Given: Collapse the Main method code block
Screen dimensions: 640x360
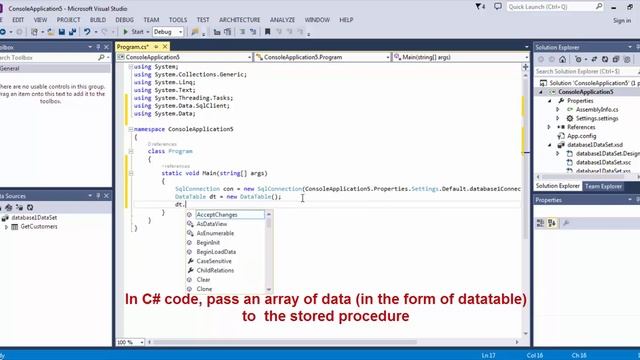Looking at the screenshot, I should 131,173.
